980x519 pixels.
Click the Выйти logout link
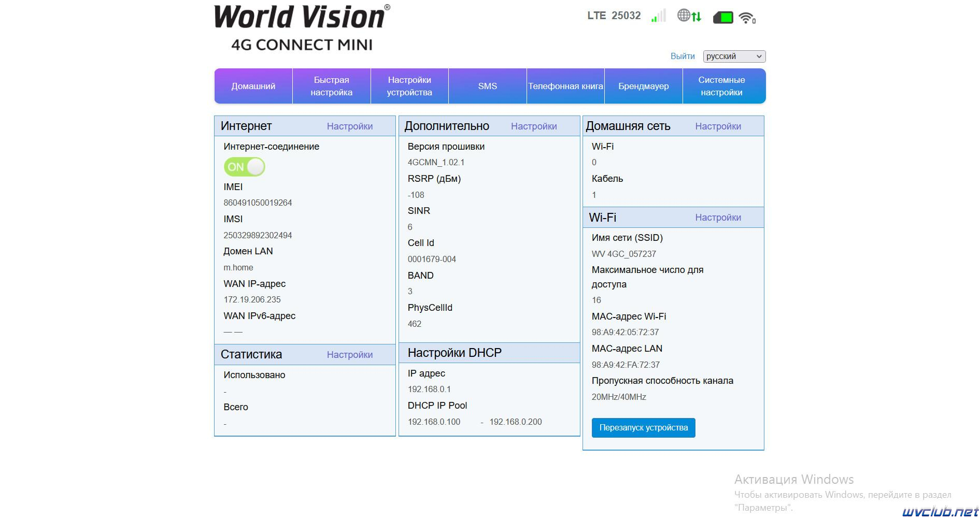683,56
